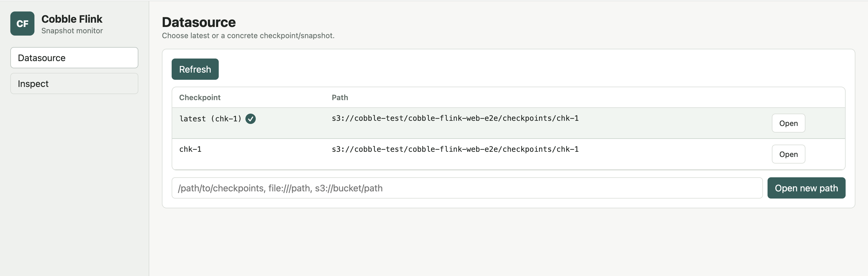Click the Cobble Flink title text

tap(72, 19)
